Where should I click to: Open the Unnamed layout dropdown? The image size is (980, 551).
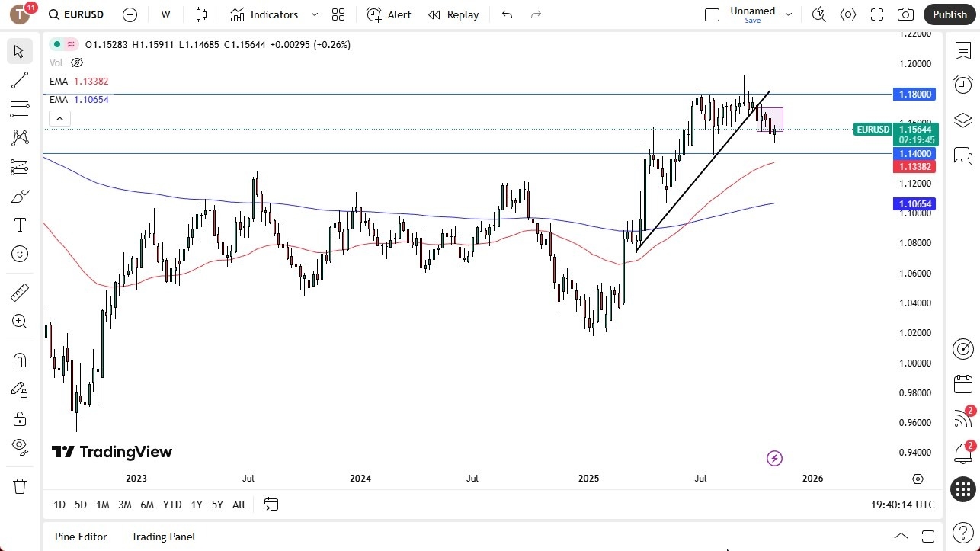789,14
